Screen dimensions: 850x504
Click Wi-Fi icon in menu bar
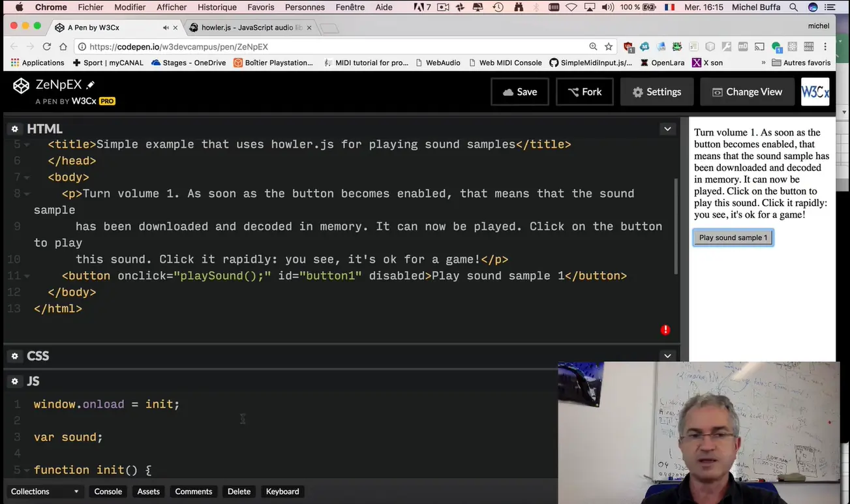tap(571, 7)
